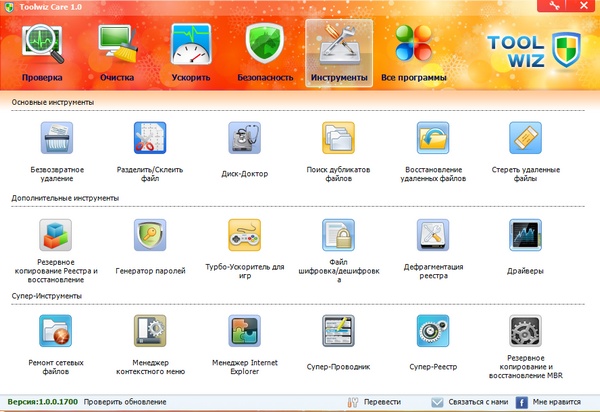Go to the Безопасность tab
Viewport: 600px width, 412px height.
265,52
